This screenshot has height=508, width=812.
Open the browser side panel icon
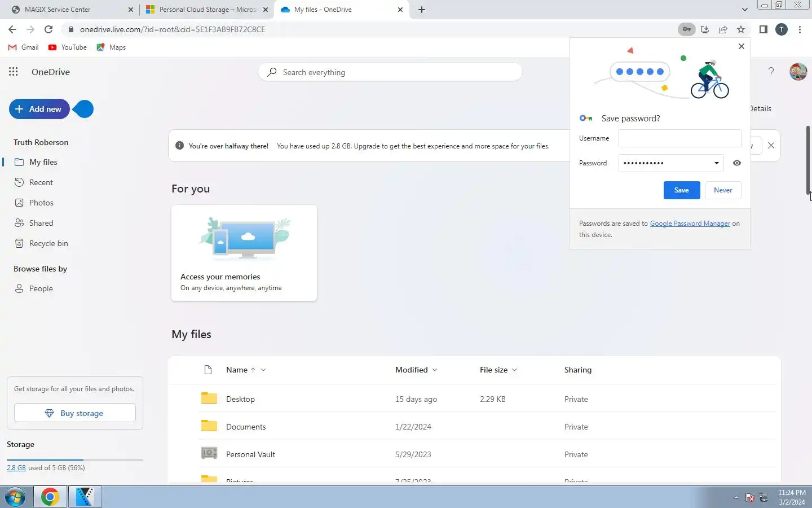764,29
